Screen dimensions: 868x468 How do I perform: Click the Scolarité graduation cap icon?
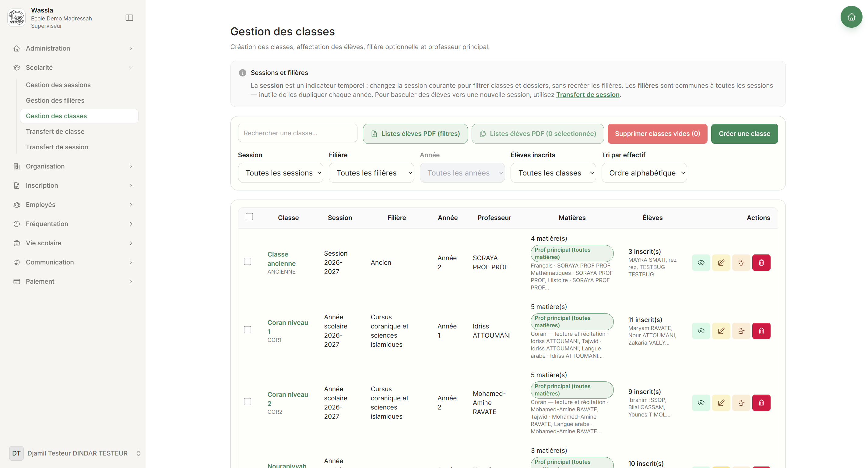point(17,67)
